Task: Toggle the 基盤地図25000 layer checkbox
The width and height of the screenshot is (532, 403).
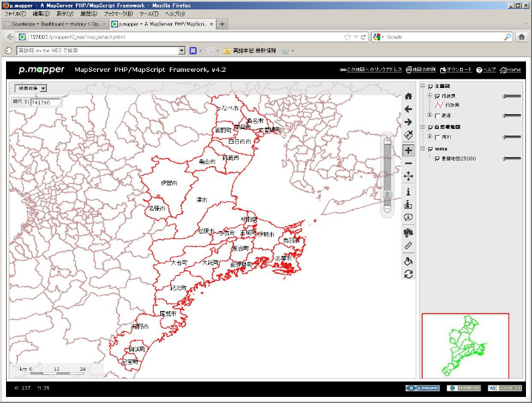Action: pos(438,159)
